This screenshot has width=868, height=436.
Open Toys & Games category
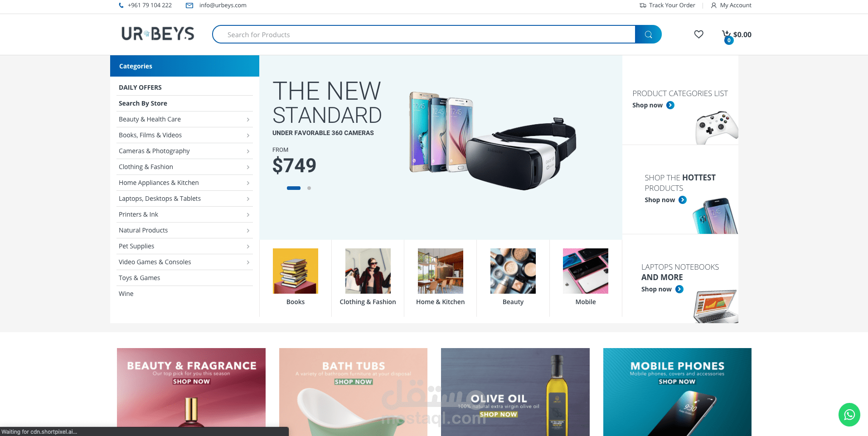tap(139, 278)
